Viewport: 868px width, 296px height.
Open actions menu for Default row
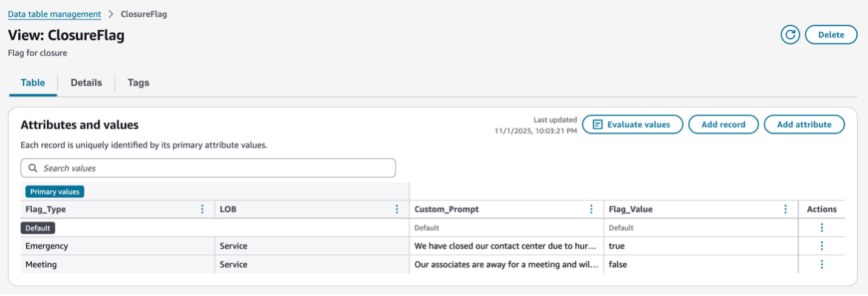[x=822, y=227]
